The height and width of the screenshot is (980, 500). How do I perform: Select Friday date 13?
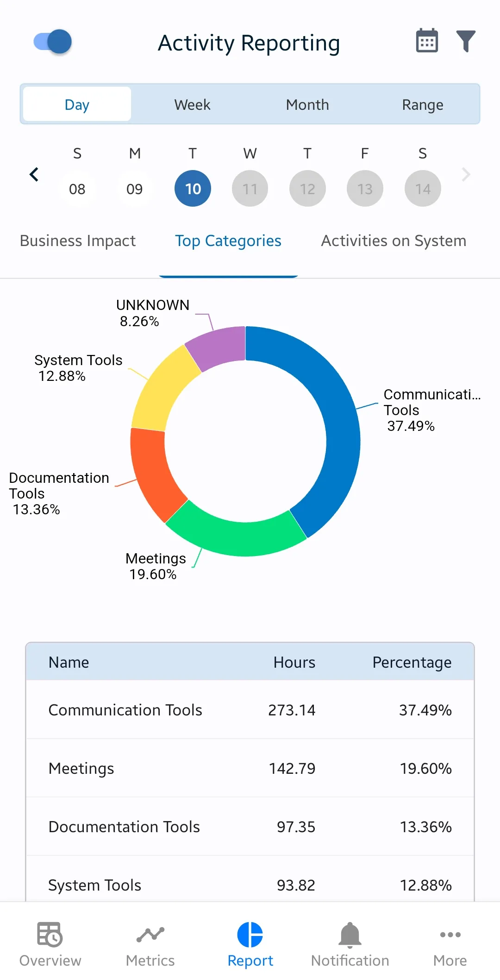(365, 189)
